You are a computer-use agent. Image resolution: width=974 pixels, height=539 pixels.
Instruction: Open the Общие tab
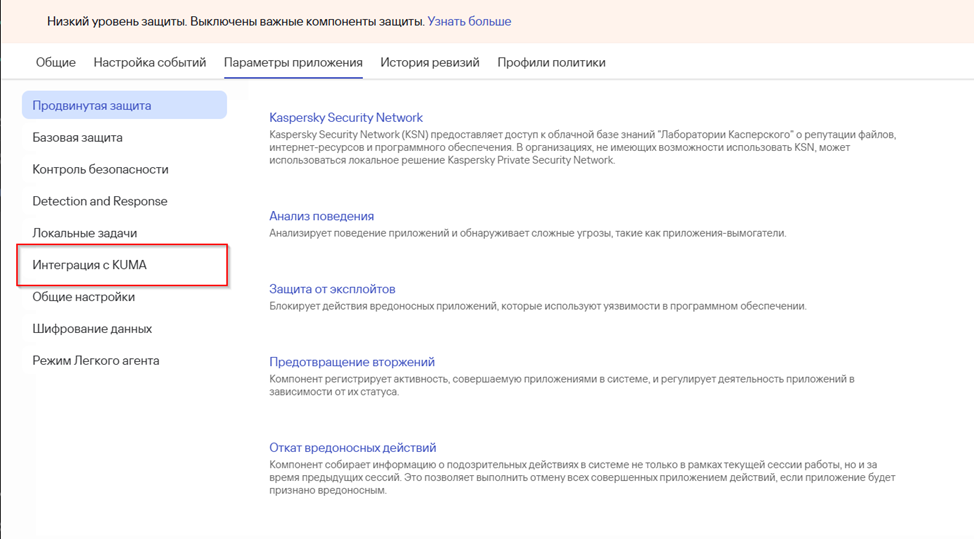pos(56,62)
